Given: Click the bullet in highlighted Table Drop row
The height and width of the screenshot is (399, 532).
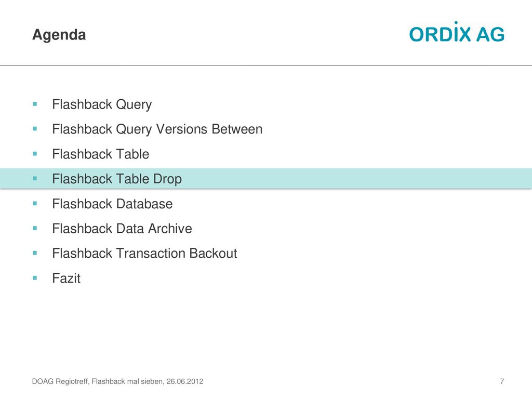Looking at the screenshot, I should pos(35,179).
